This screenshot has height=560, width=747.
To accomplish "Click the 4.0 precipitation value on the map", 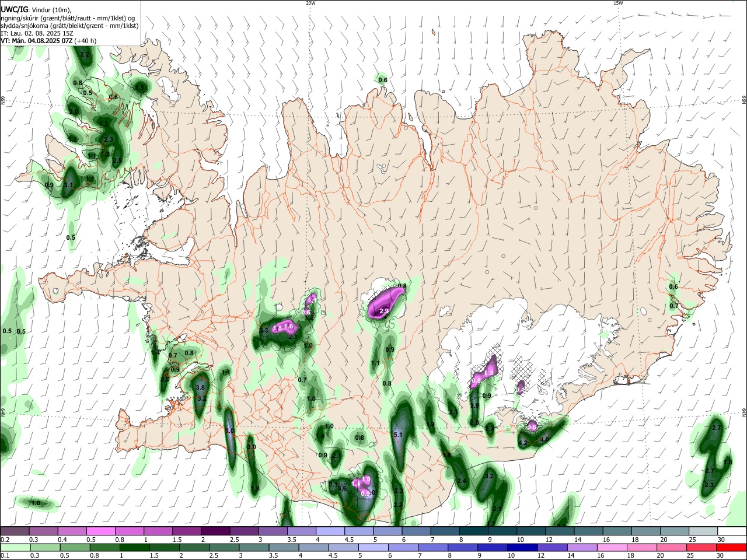I will click(545, 439).
